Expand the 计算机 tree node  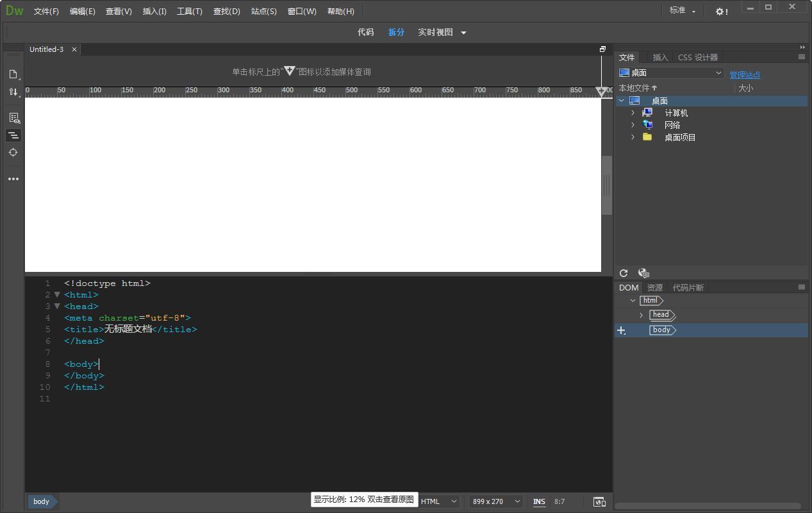[633, 113]
